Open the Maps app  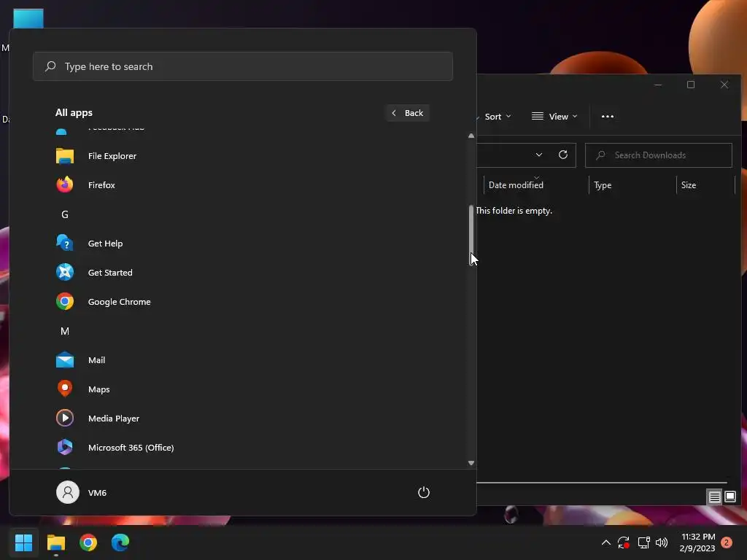pos(243,389)
